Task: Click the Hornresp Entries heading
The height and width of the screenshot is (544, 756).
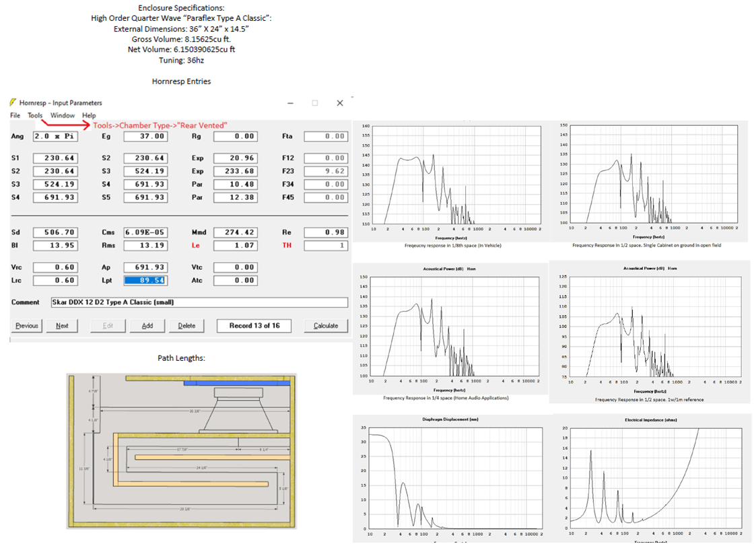Action: coord(181,81)
